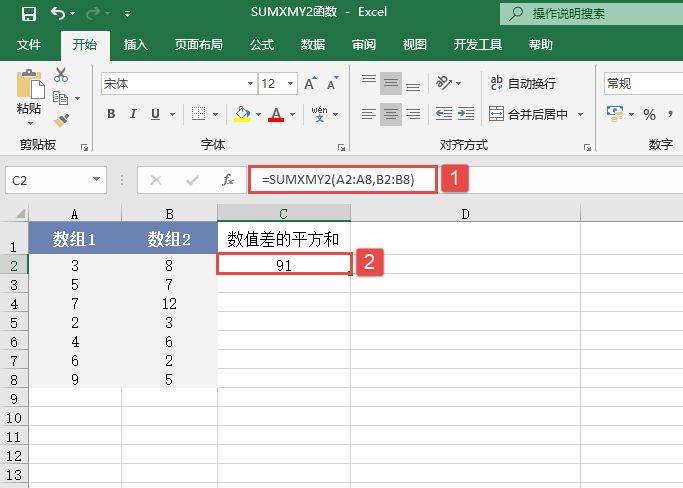The image size is (683, 488).
Task: Click the Save icon in the title bar
Action: tap(29, 14)
